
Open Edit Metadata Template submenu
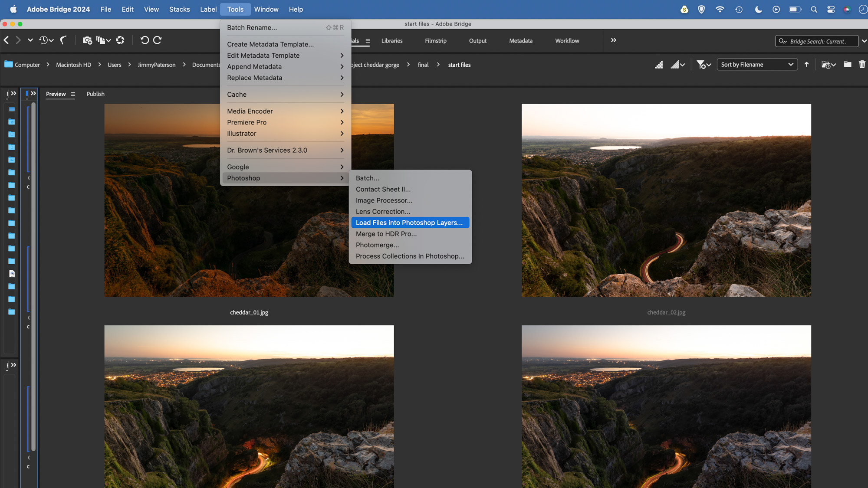click(x=285, y=56)
